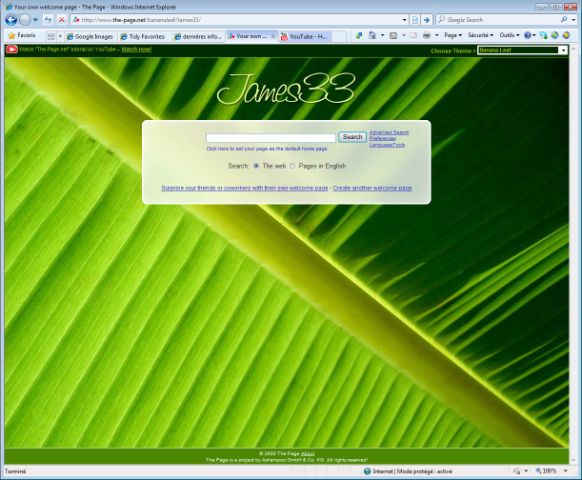Click the status bar privacy icon
Image resolution: width=582 pixels, height=480 pixels.
[x=517, y=471]
